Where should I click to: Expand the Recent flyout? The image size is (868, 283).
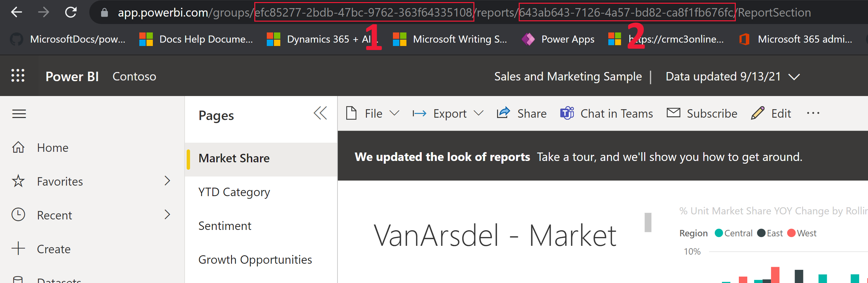(167, 215)
